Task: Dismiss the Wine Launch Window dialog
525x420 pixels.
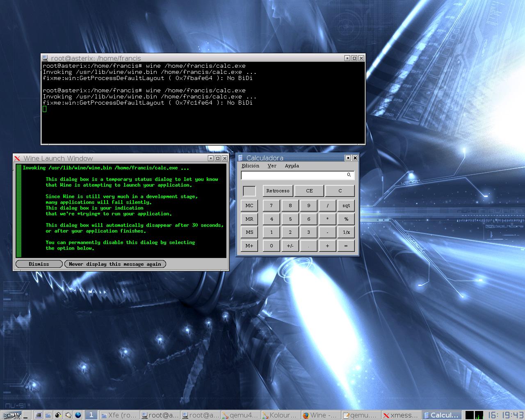Action: tap(39, 264)
